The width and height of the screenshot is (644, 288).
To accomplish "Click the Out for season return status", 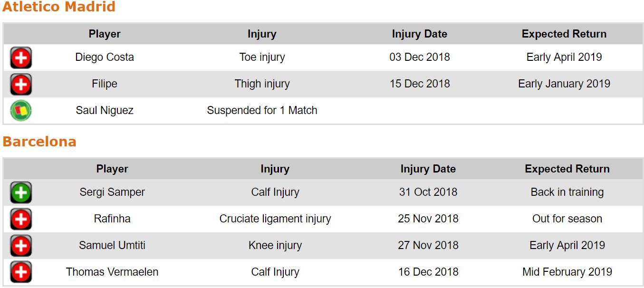I will click(x=567, y=219).
